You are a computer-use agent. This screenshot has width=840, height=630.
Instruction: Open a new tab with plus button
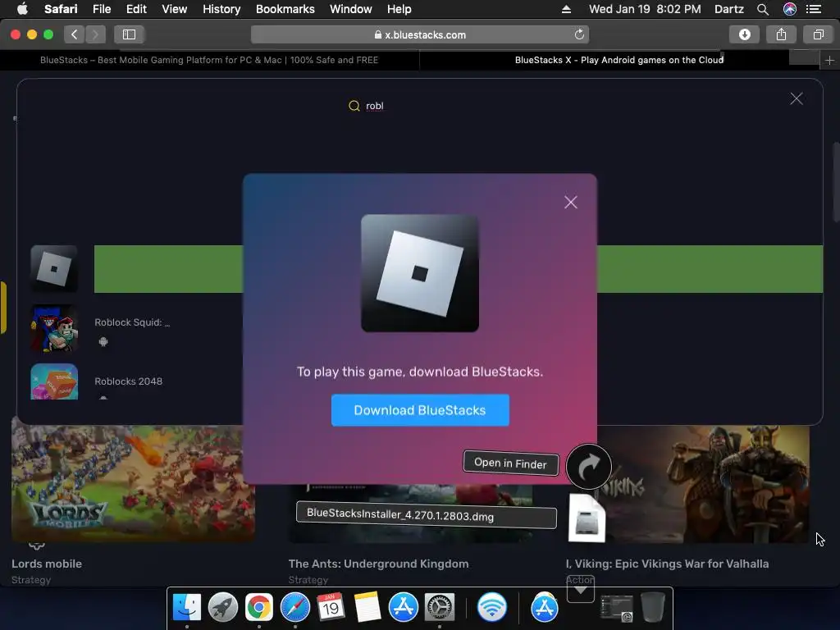(x=829, y=61)
